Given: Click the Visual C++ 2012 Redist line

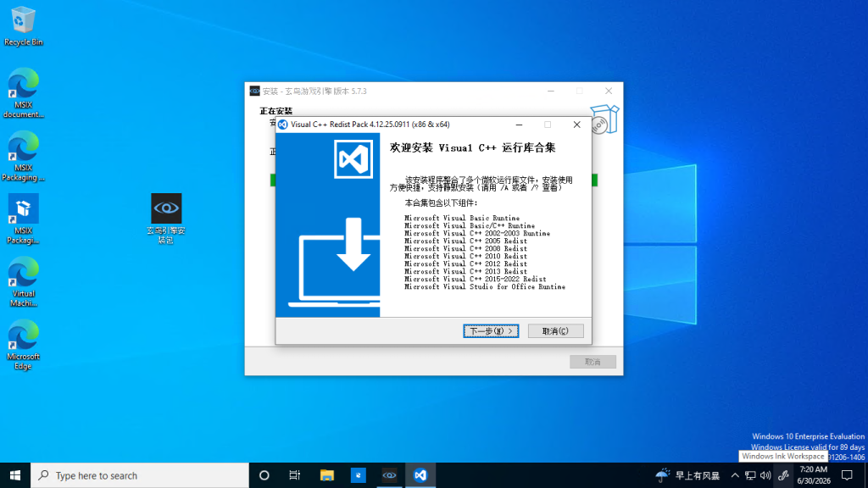Looking at the screenshot, I should [x=465, y=264].
